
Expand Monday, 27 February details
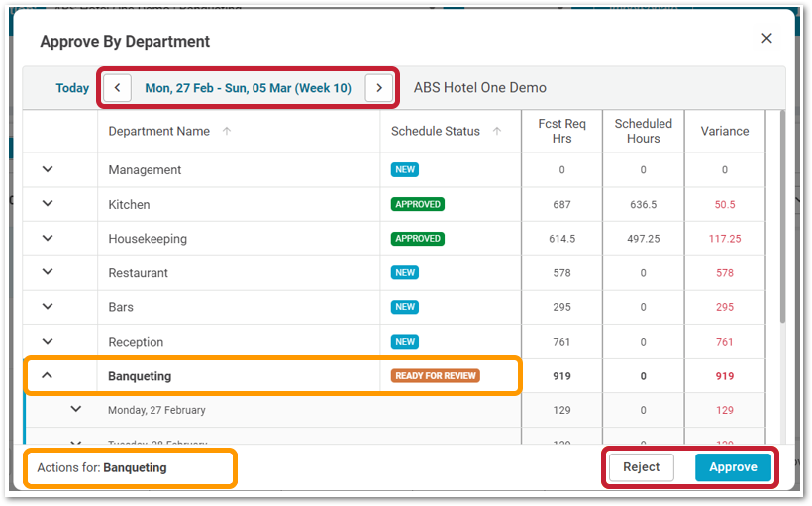76,410
